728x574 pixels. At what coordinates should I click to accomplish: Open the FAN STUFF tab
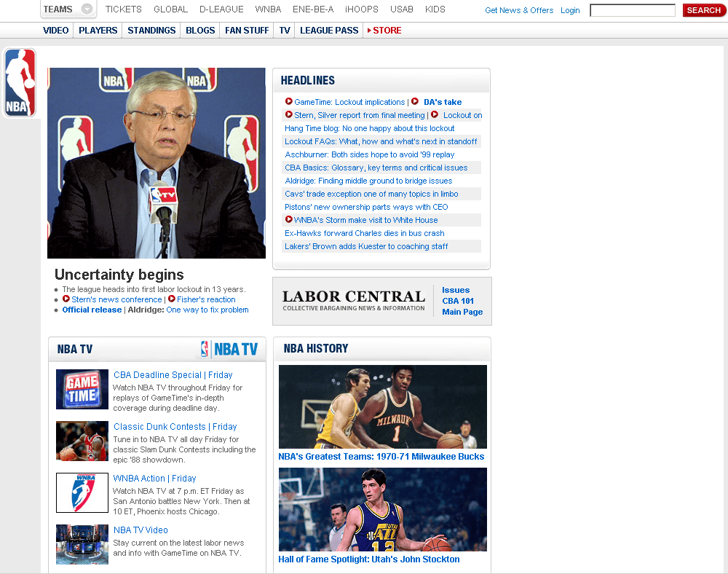[x=247, y=30]
